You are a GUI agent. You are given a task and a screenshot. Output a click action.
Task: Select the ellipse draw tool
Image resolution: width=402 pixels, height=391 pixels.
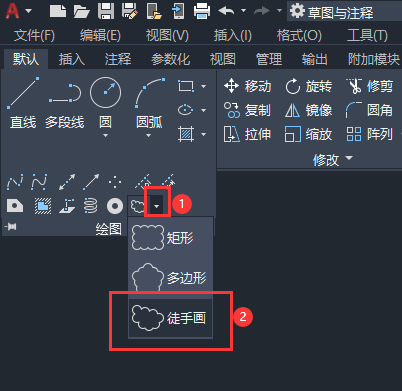(186, 110)
